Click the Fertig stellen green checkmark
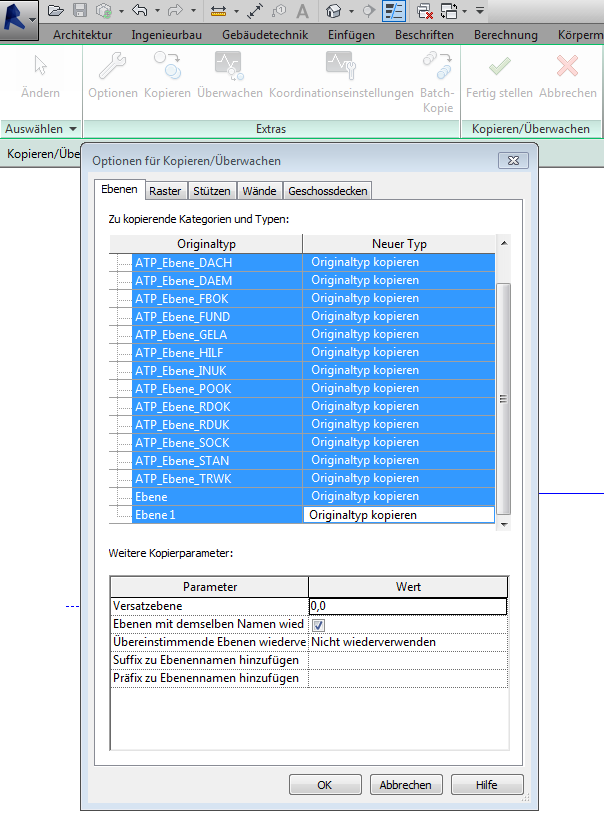The height and width of the screenshot is (813, 604). tap(499, 66)
